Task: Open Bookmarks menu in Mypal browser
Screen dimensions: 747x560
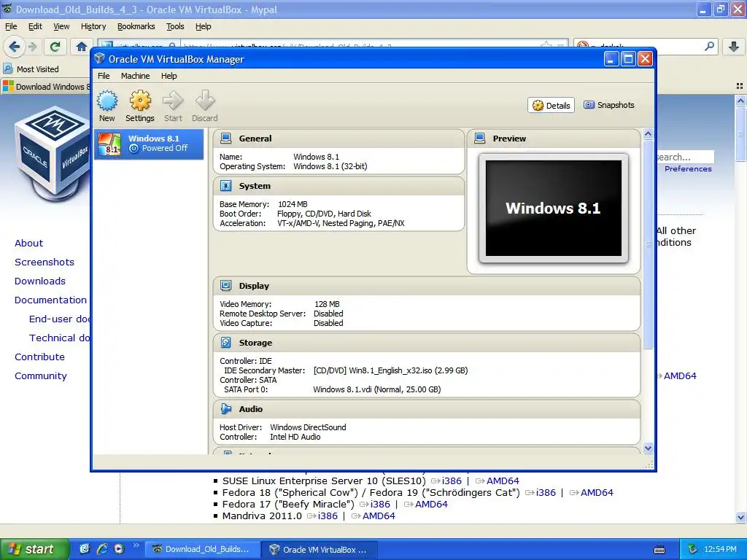Action: [x=136, y=27]
